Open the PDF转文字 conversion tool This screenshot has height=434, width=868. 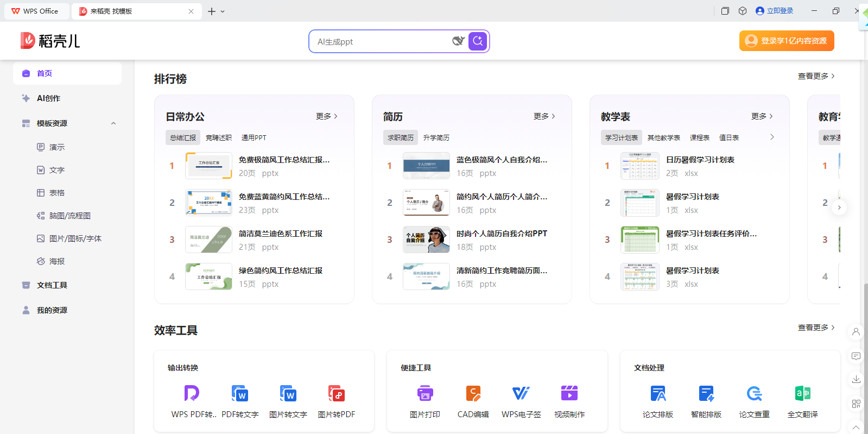(240, 394)
